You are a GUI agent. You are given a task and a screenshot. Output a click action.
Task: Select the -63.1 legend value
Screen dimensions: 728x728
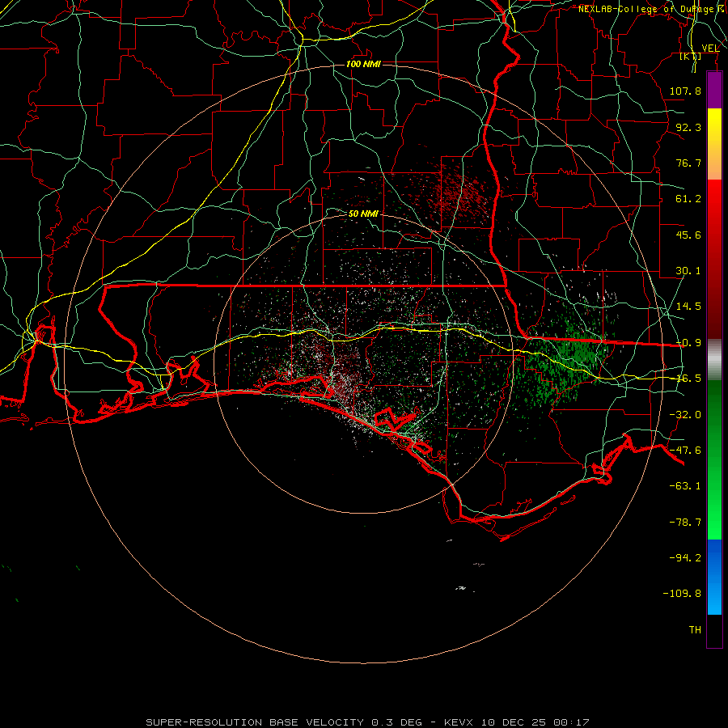point(685,486)
